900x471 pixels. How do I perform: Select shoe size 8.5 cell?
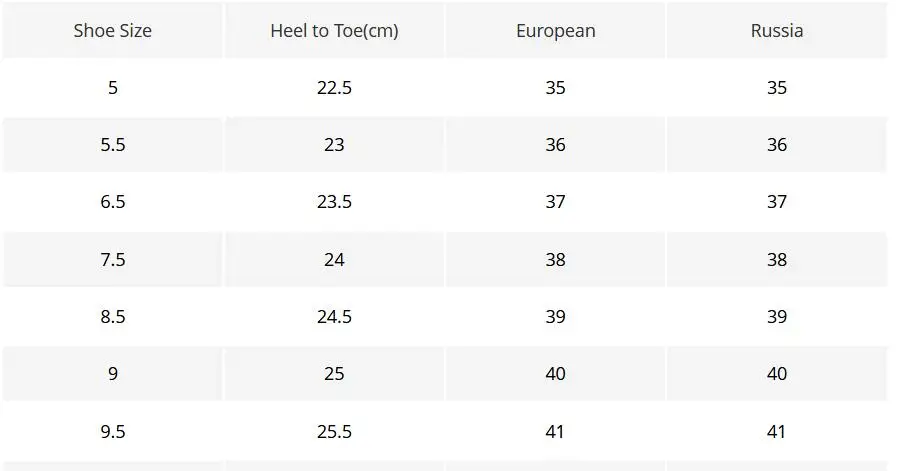113,317
